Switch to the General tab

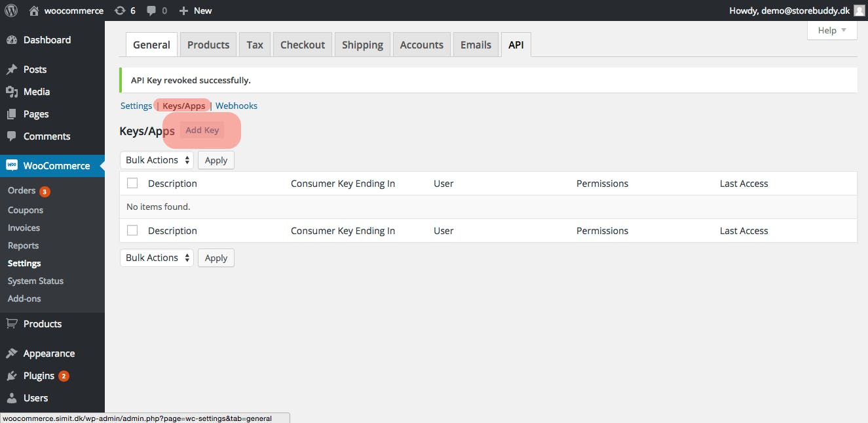(151, 45)
